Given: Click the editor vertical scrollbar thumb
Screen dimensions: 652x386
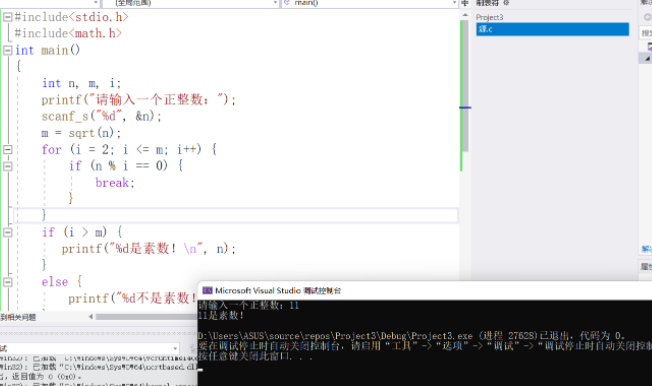Looking at the screenshot, I should [466, 85].
